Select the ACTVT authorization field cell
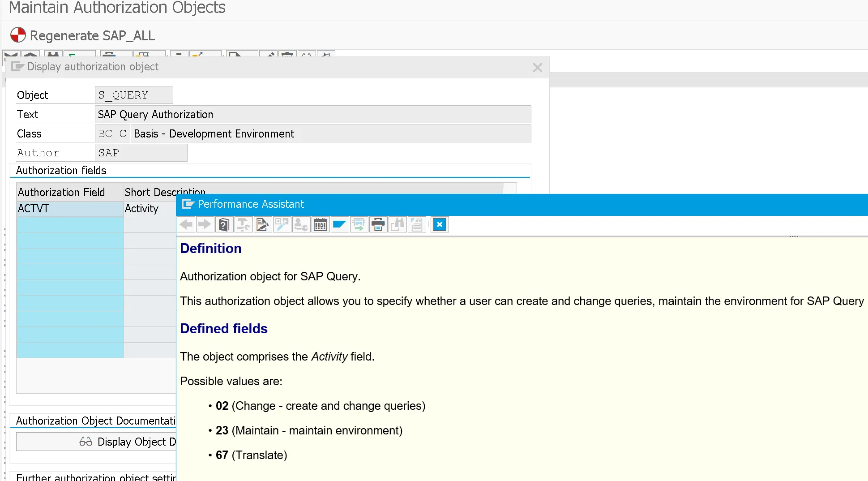This screenshot has height=481, width=868. coord(70,209)
